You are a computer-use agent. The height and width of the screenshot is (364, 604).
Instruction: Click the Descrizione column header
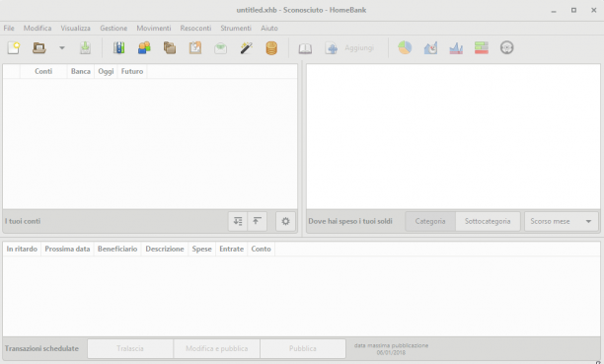(x=165, y=249)
